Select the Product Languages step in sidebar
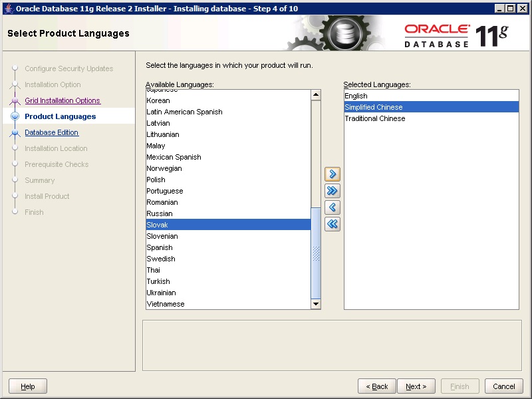The width and height of the screenshot is (532, 399). (x=61, y=116)
